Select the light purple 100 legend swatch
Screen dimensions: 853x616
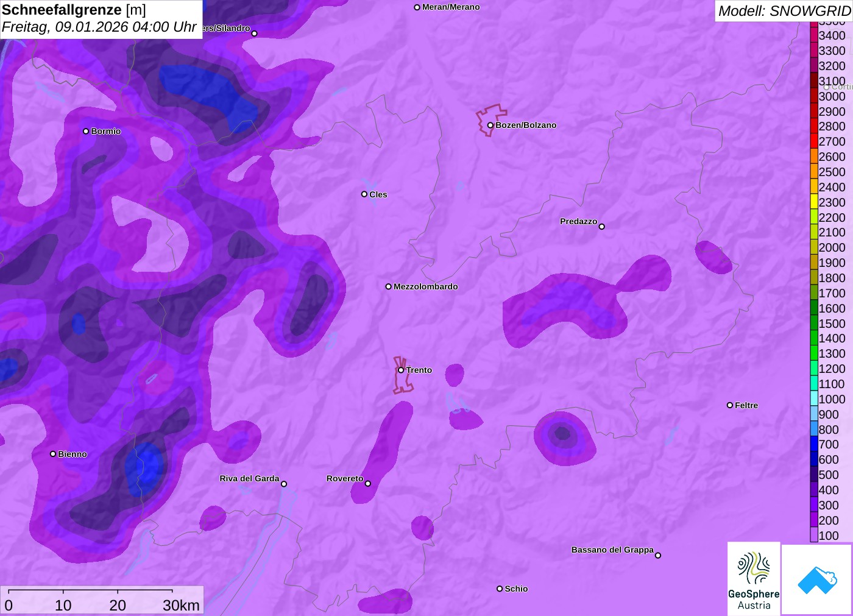(814, 535)
